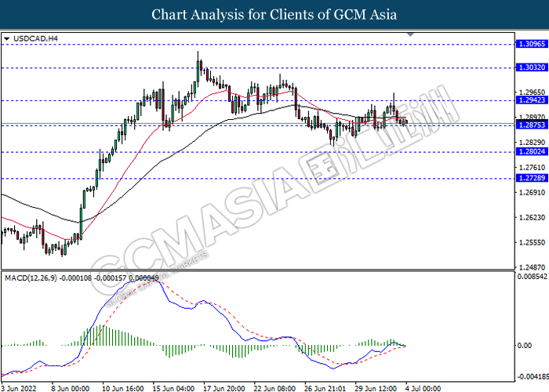Screen dimensions: 549x392
Task: Click the 1.27610 price axis value
Action: pos(532,167)
